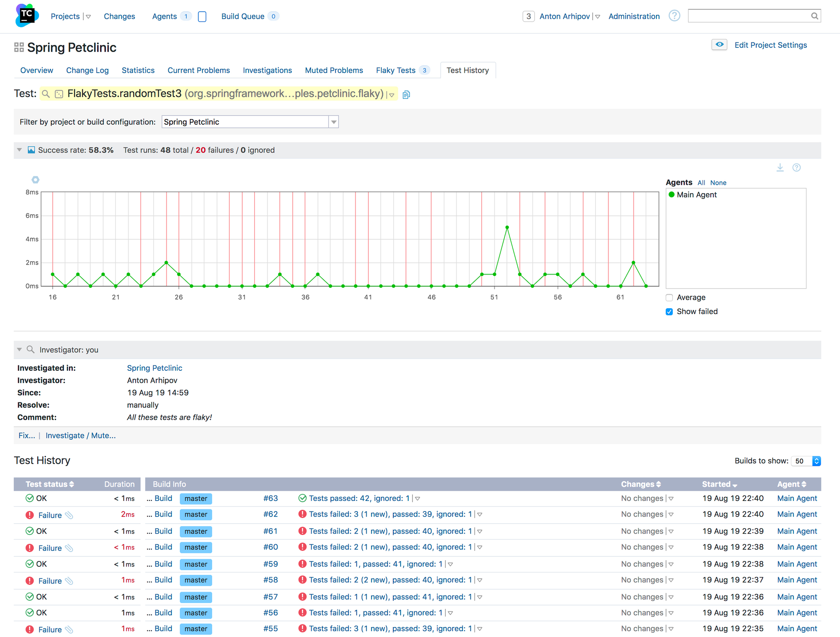Screen dimensions: 840x637
Task: Click the search magnifier icon in search box
Action: point(814,16)
